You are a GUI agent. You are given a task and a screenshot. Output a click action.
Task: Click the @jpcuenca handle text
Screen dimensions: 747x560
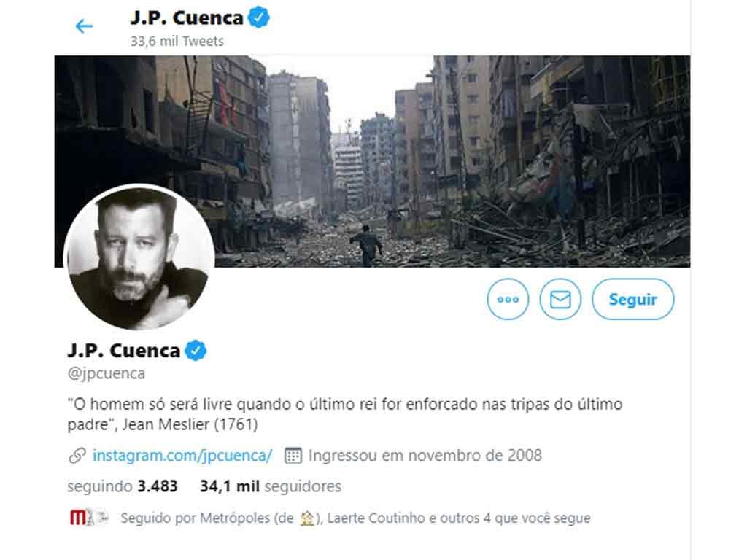coord(106,373)
